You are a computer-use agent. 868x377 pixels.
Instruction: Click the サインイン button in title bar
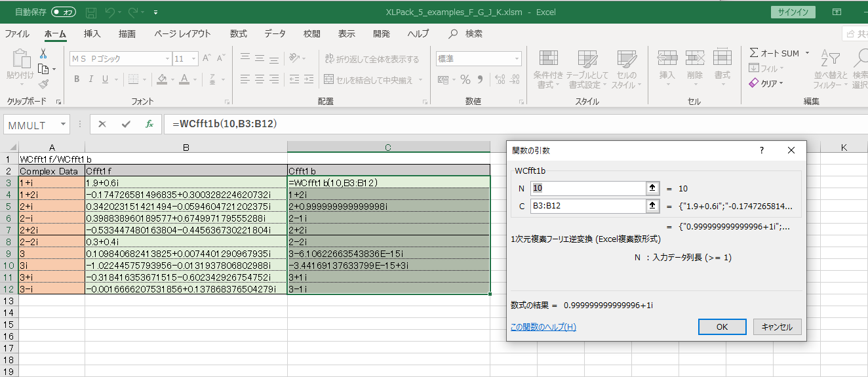(793, 12)
